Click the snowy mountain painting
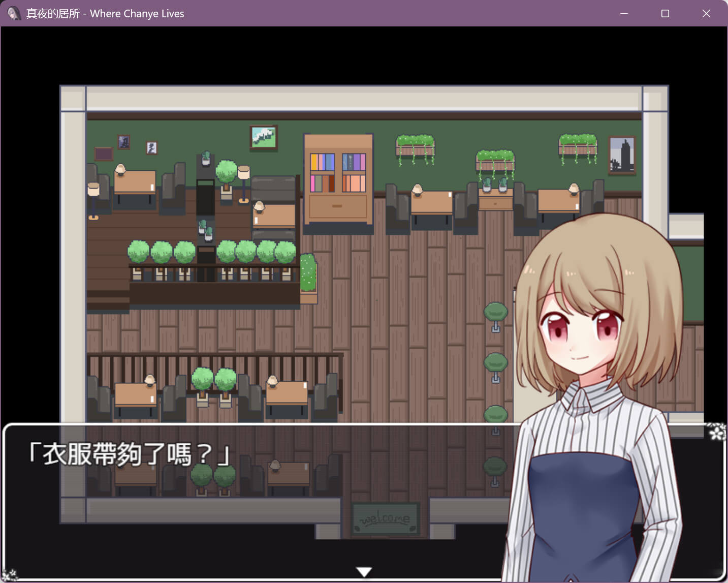Viewport: 728px width, 583px height. [264, 138]
